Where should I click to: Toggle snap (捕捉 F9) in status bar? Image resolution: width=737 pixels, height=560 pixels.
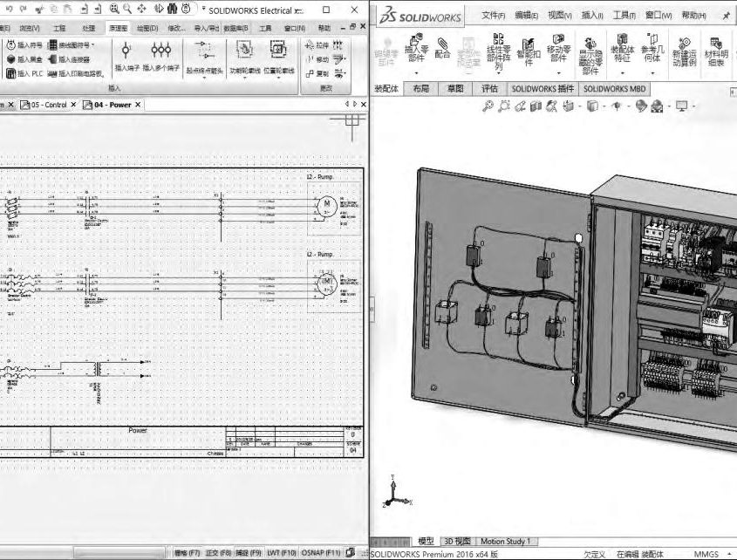point(249,552)
